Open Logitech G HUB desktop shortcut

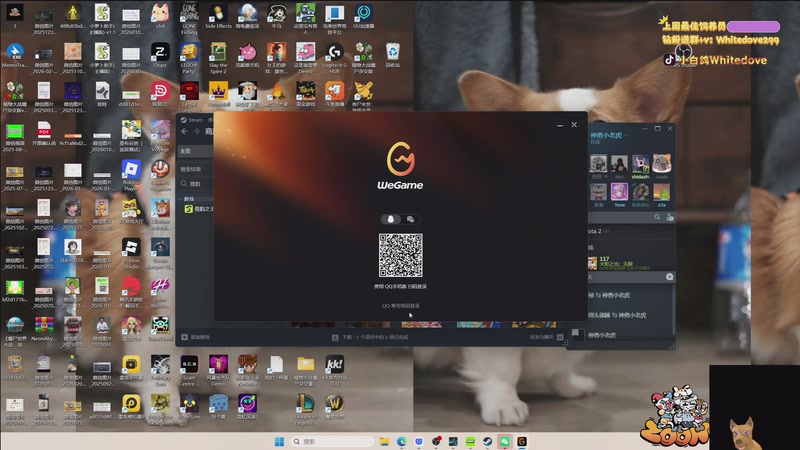pos(334,59)
